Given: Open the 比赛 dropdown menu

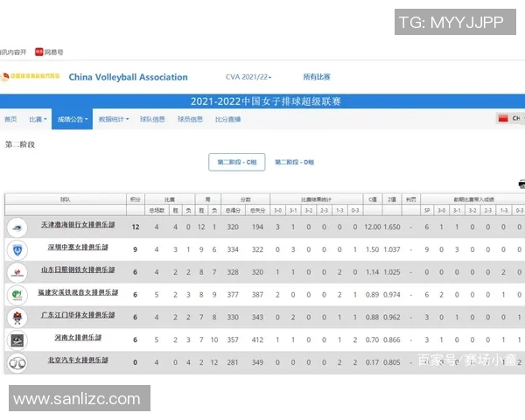Looking at the screenshot, I should (37, 119).
